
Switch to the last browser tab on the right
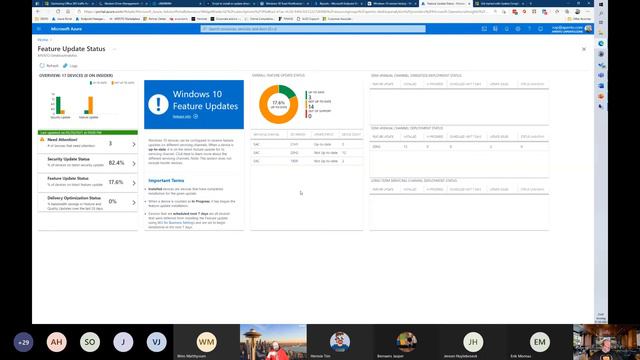499,3
